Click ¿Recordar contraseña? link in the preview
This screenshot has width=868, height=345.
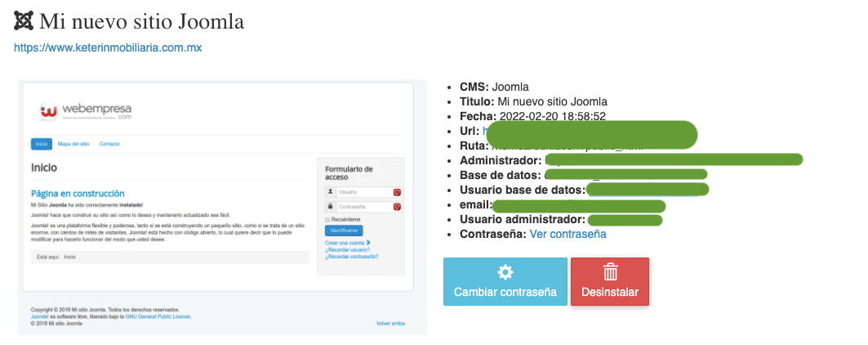point(351,256)
